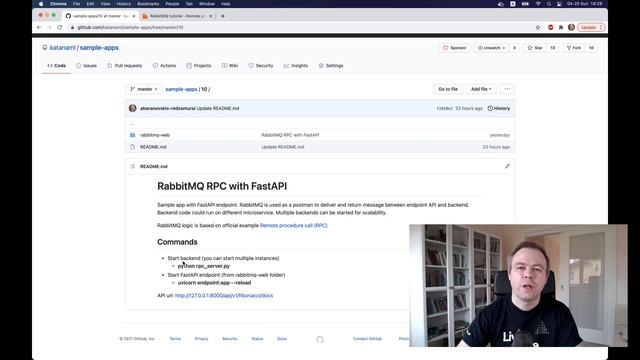Open the Unwatch dropdown

(491, 48)
